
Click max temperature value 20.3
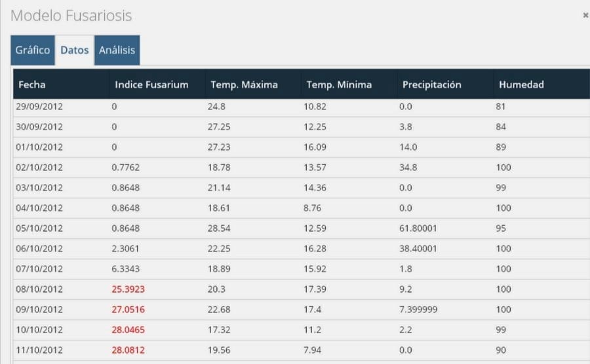[x=216, y=289]
